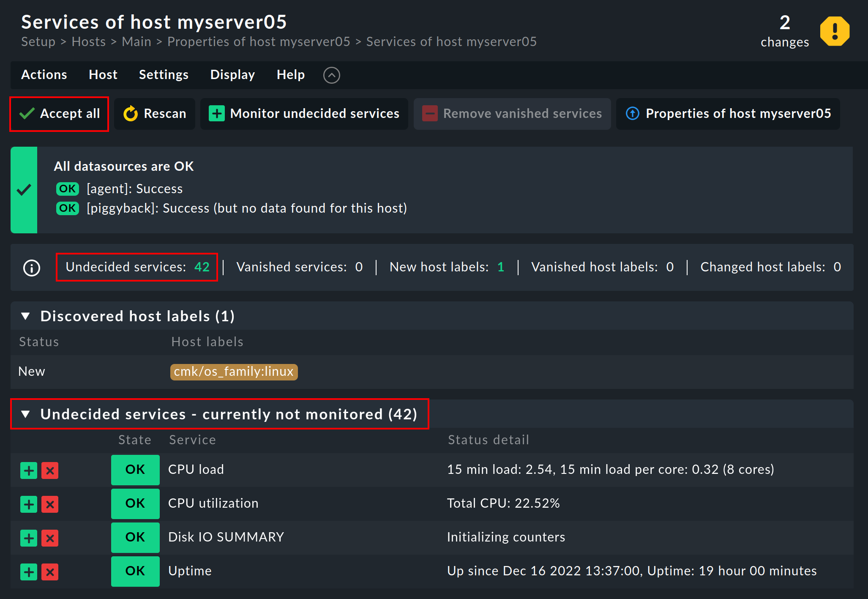Click the chevron to collapse the menu bar
The image size is (868, 599).
pyautogui.click(x=332, y=75)
